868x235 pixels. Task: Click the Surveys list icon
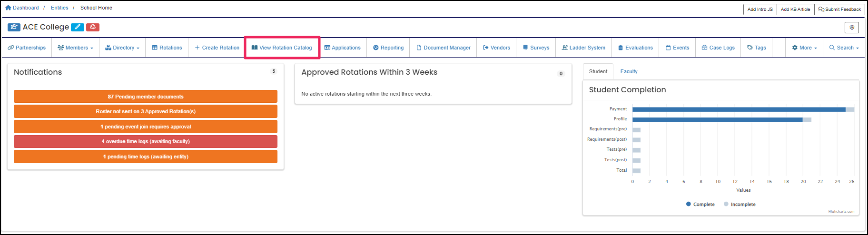[525, 48]
